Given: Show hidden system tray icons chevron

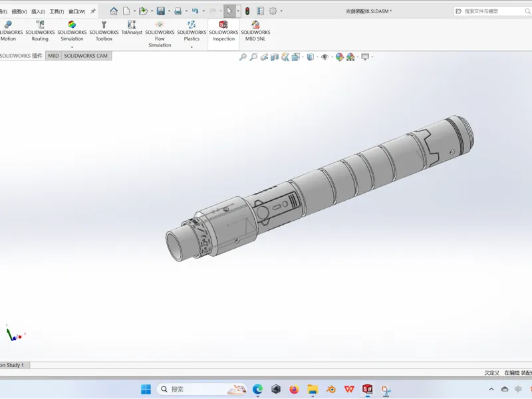Looking at the screenshot, I should (x=491, y=389).
